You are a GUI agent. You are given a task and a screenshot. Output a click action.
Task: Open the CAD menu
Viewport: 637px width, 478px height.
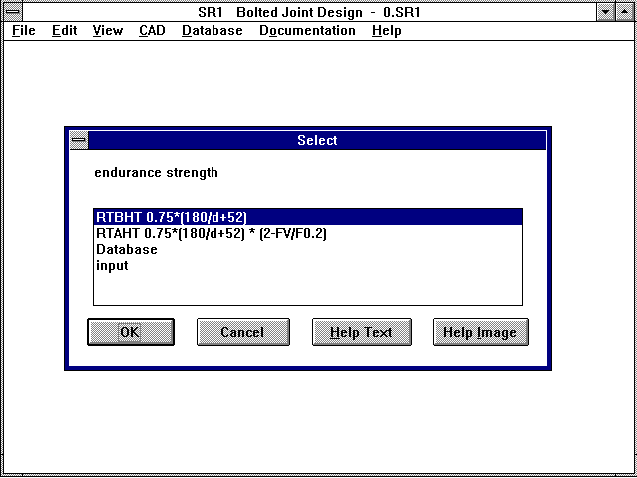(152, 31)
